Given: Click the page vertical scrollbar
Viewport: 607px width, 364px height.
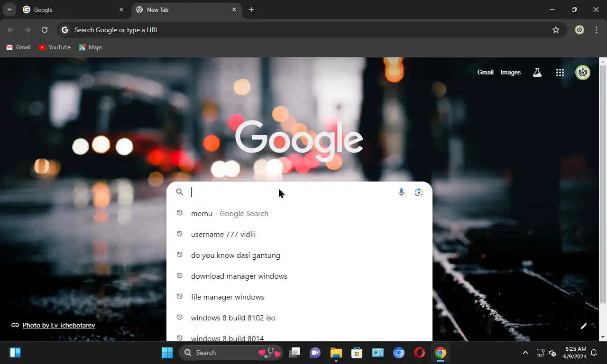Looking at the screenshot, I should (603, 185).
